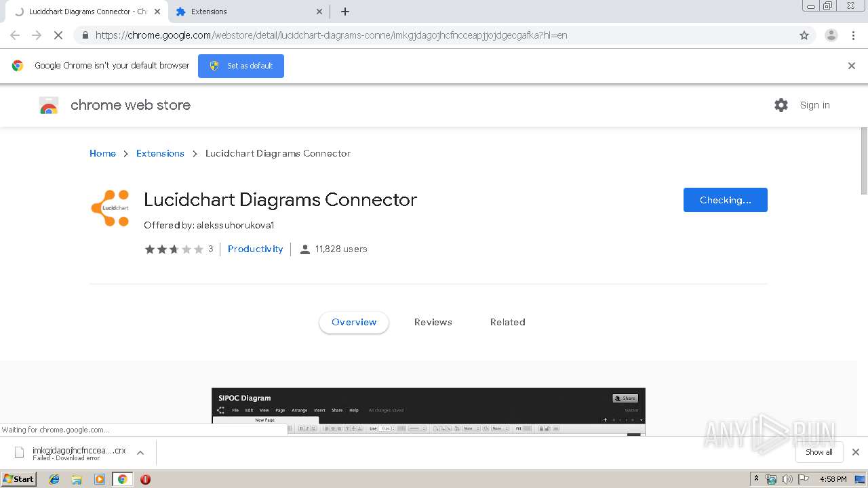Show all downloads
The height and width of the screenshot is (488, 868).
819,452
